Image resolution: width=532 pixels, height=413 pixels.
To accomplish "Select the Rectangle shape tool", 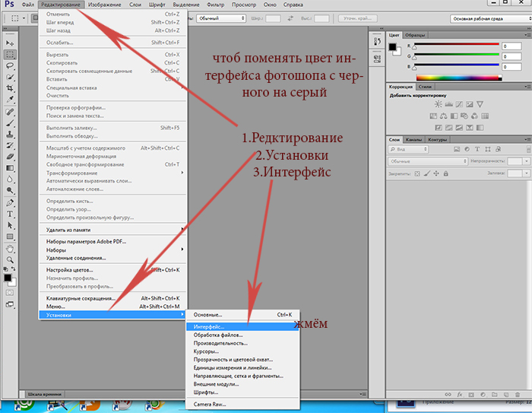I will pos(10,237).
